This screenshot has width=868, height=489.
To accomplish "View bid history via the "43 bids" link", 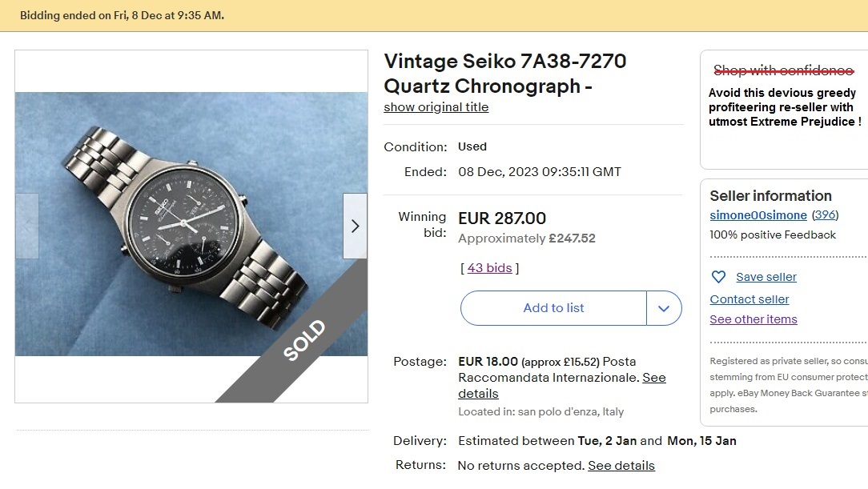I will pyautogui.click(x=489, y=267).
